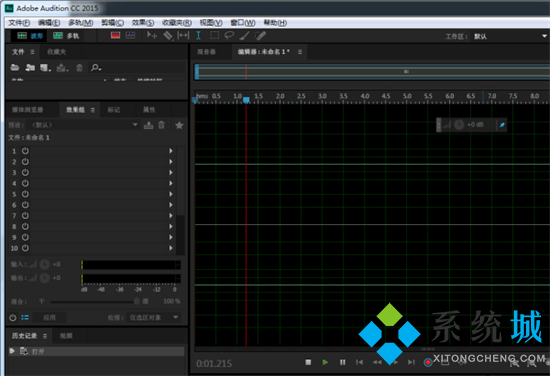Viewport: 550px width, 376px height.
Task: Toggle power for effect slot 6
Action: (x=25, y=205)
